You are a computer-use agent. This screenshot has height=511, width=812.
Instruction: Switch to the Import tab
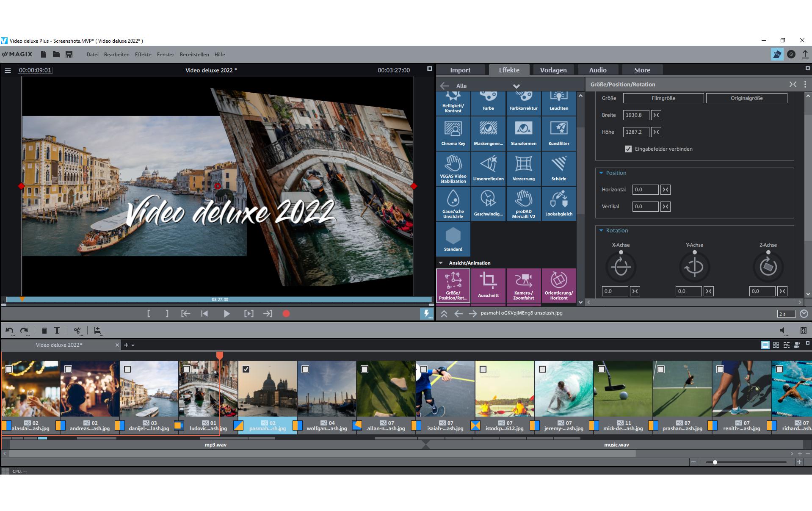point(460,70)
